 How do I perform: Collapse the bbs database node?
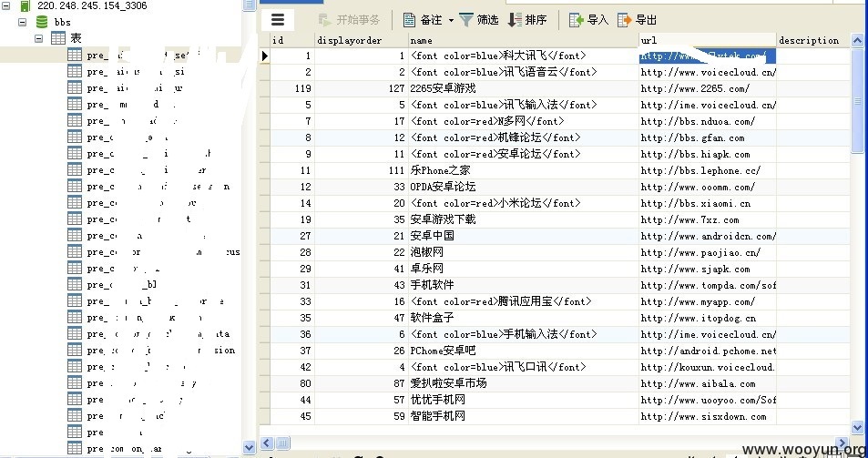pos(22,22)
